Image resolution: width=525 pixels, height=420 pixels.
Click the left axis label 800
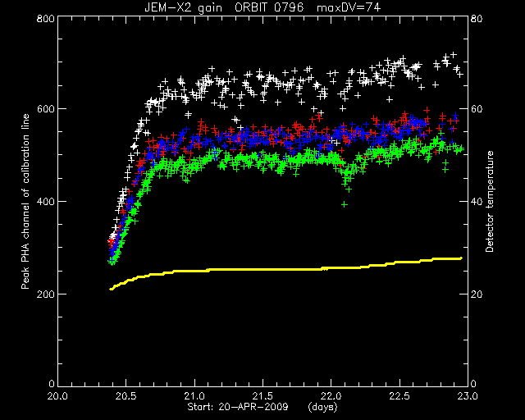(x=45, y=18)
